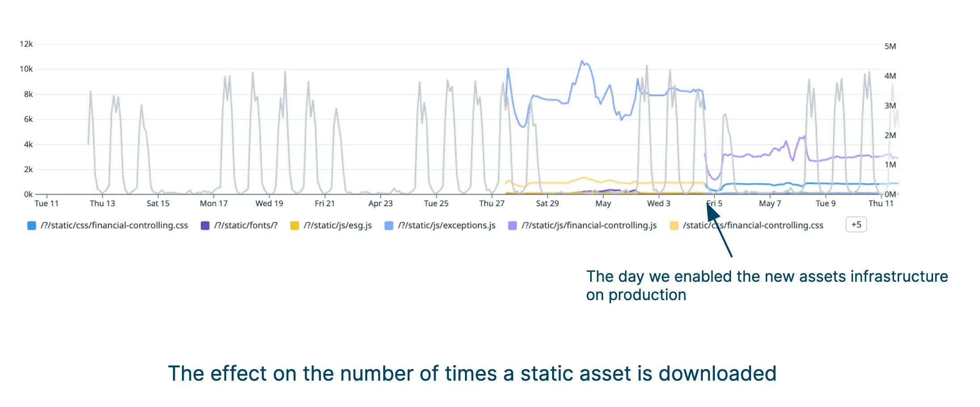The height and width of the screenshot is (407, 980).
Task: Click the pale-yellow /static/css legend swatch
Action: coord(674,226)
